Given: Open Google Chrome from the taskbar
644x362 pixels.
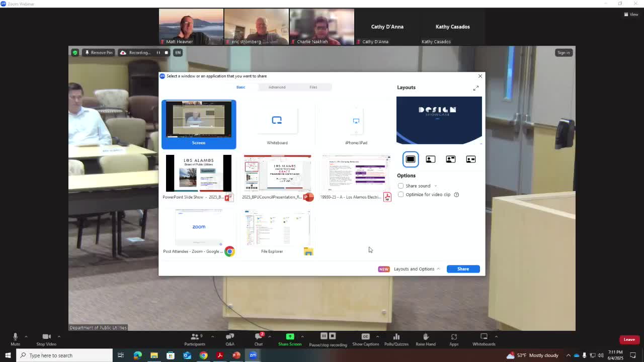Looking at the screenshot, I should pyautogui.click(x=203, y=355).
